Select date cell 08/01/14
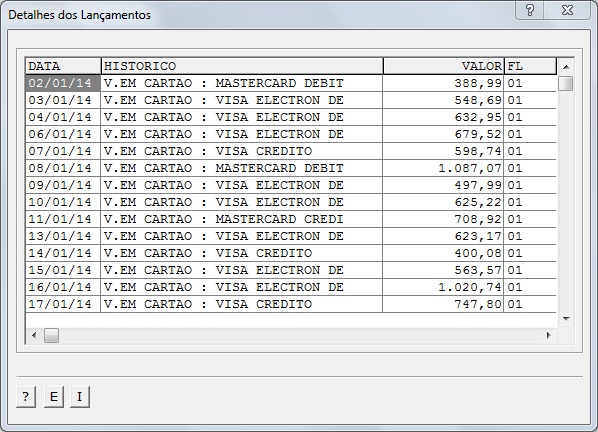Image resolution: width=598 pixels, height=432 pixels. 63,168
